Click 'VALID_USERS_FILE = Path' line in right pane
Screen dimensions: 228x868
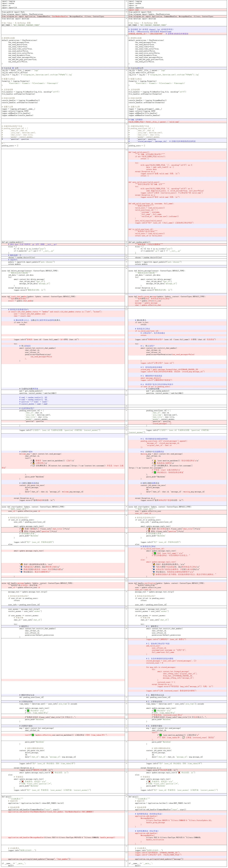pyautogui.click(x=154, y=122)
